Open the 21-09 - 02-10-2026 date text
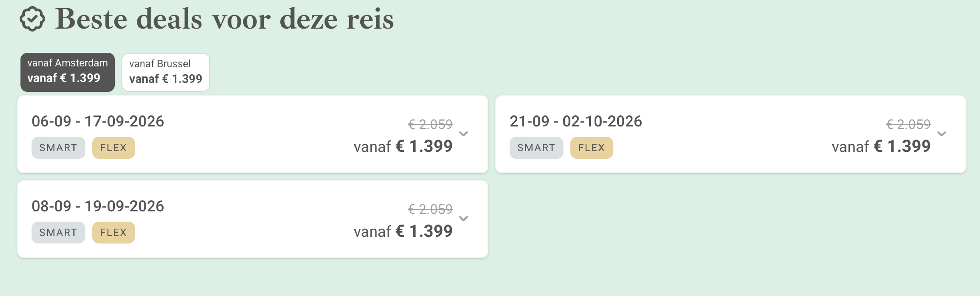Screen dimensions: 980x296 575,122
